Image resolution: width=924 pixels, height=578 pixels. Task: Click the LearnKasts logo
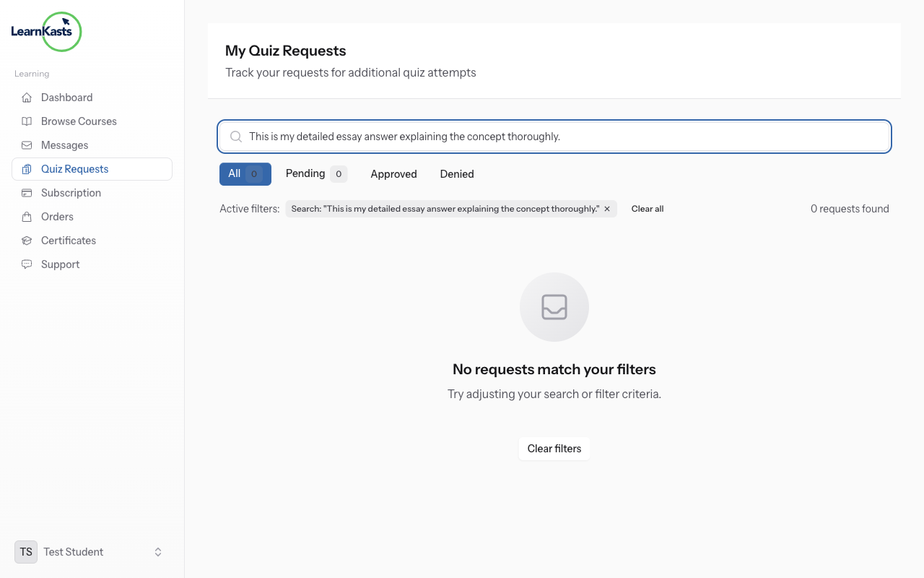pos(46,32)
